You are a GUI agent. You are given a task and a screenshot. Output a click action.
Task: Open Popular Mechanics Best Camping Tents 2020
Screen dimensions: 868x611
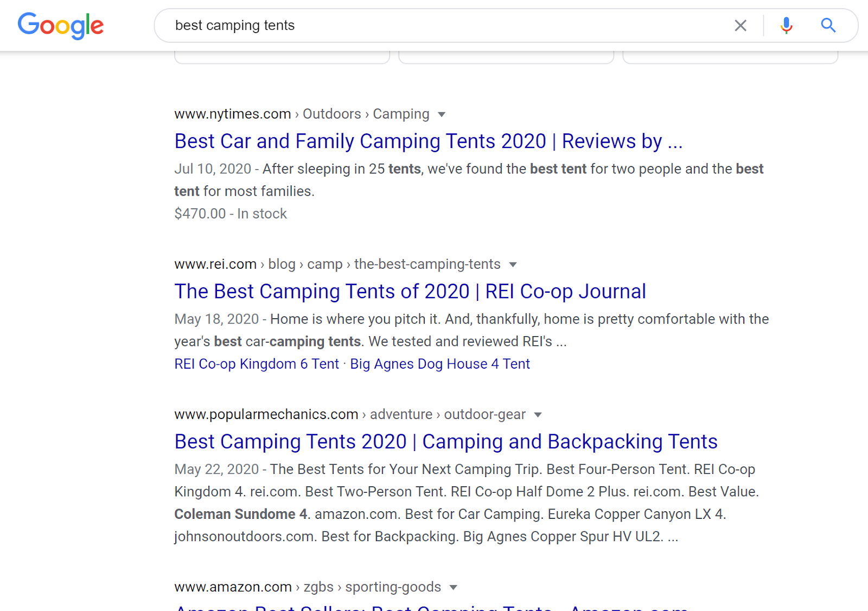(x=445, y=442)
